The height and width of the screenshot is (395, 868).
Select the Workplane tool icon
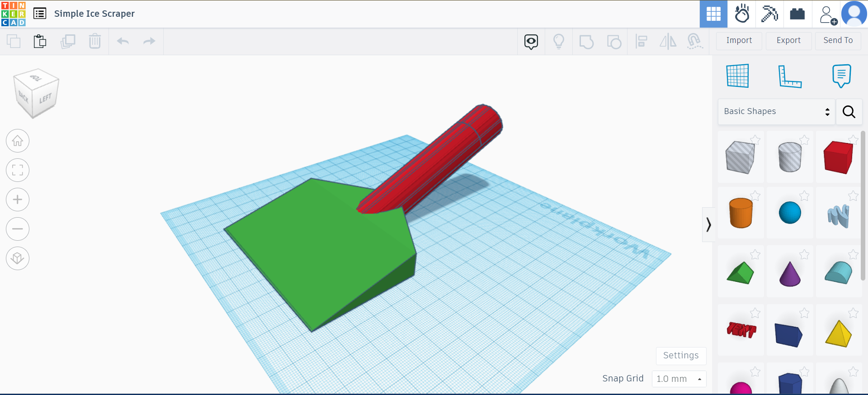[x=738, y=76]
